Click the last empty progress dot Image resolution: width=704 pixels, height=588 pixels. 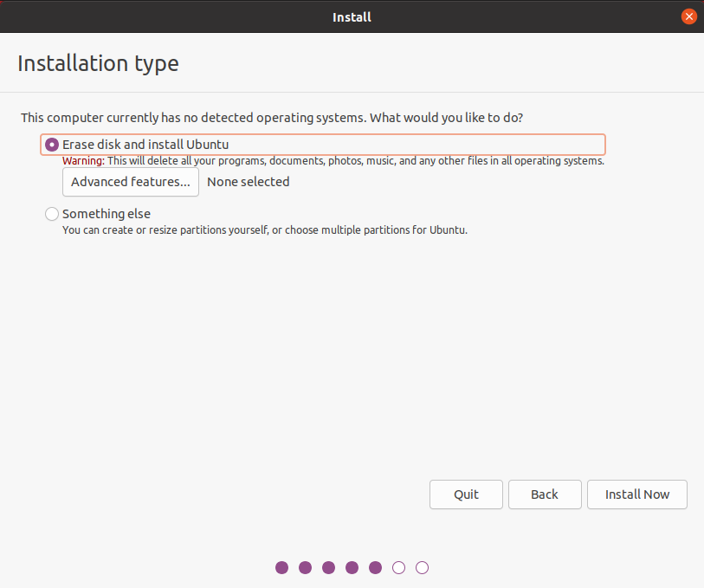[422, 568]
